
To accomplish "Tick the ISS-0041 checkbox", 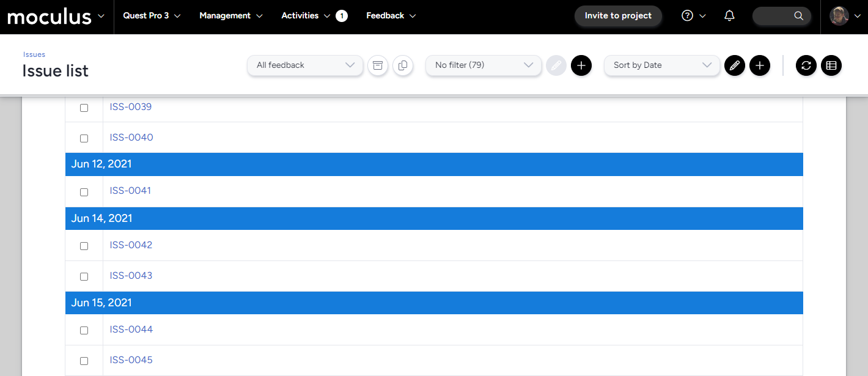I will (84, 192).
